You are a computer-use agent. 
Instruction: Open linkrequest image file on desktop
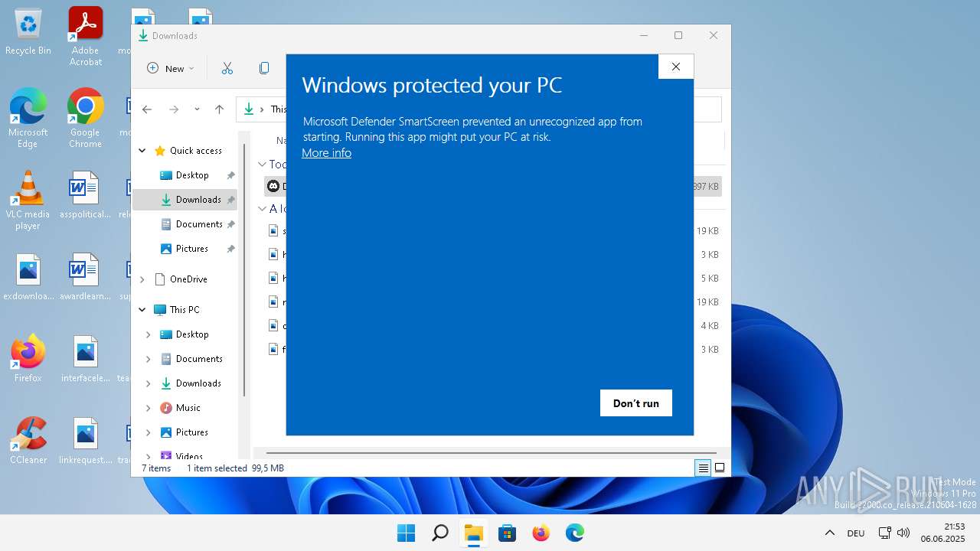[85, 440]
